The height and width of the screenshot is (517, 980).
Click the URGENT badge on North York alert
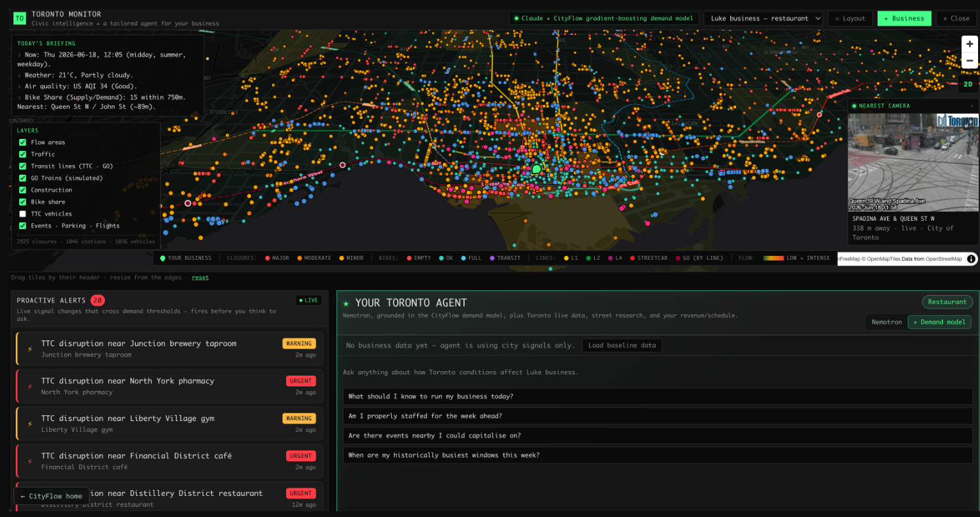click(x=301, y=381)
